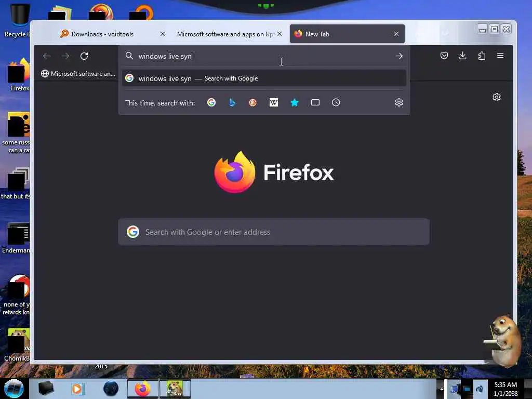
Task: Close the New Tab tab
Action: pos(396,34)
